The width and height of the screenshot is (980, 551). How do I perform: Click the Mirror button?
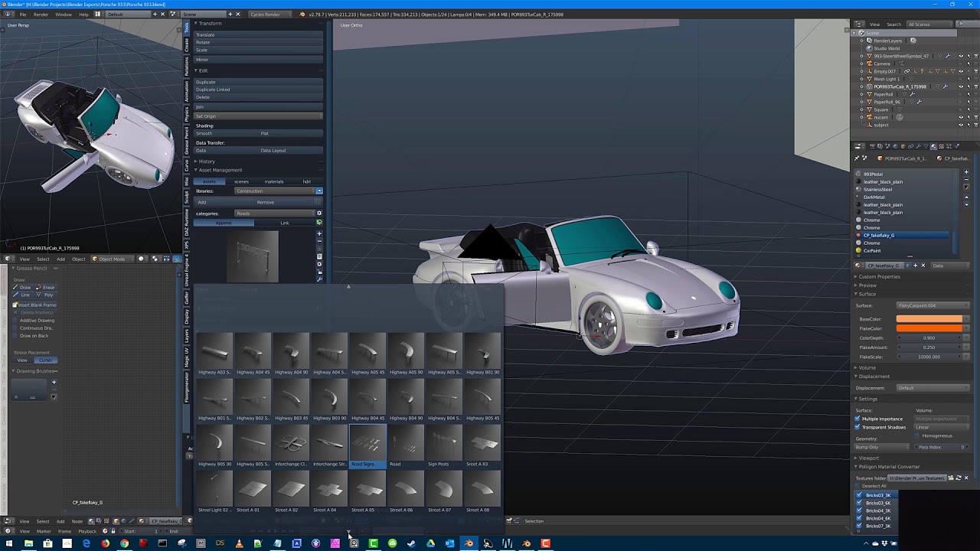pyautogui.click(x=258, y=60)
